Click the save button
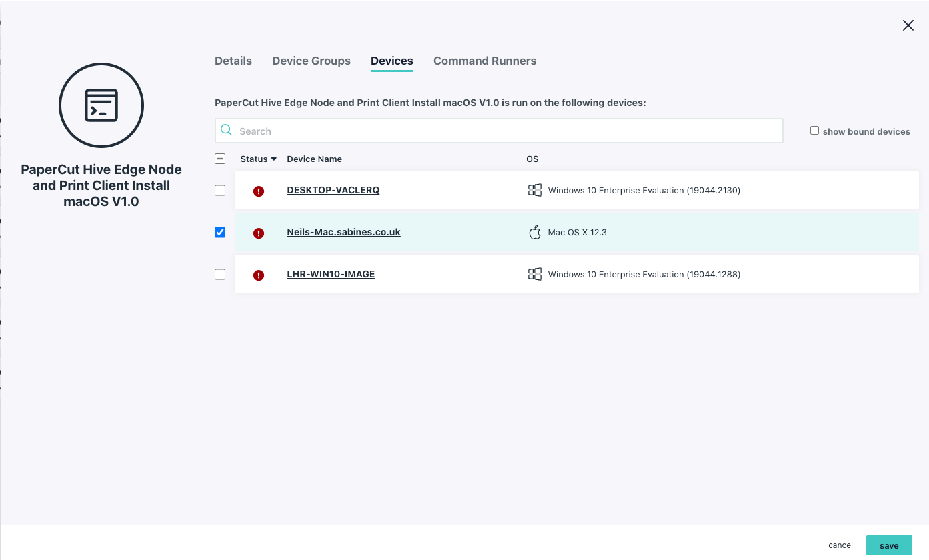This screenshot has width=929, height=560. pyautogui.click(x=889, y=545)
